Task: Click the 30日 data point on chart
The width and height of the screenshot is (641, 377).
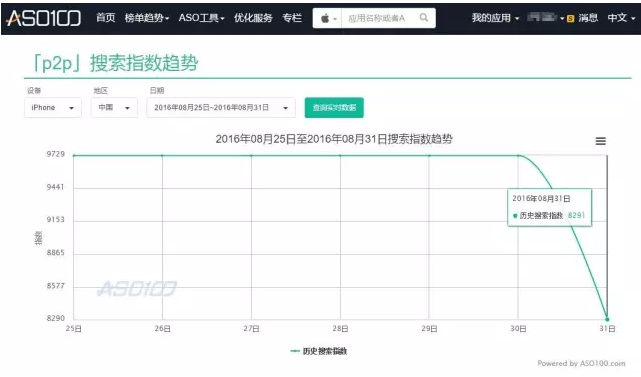Action: 518,156
